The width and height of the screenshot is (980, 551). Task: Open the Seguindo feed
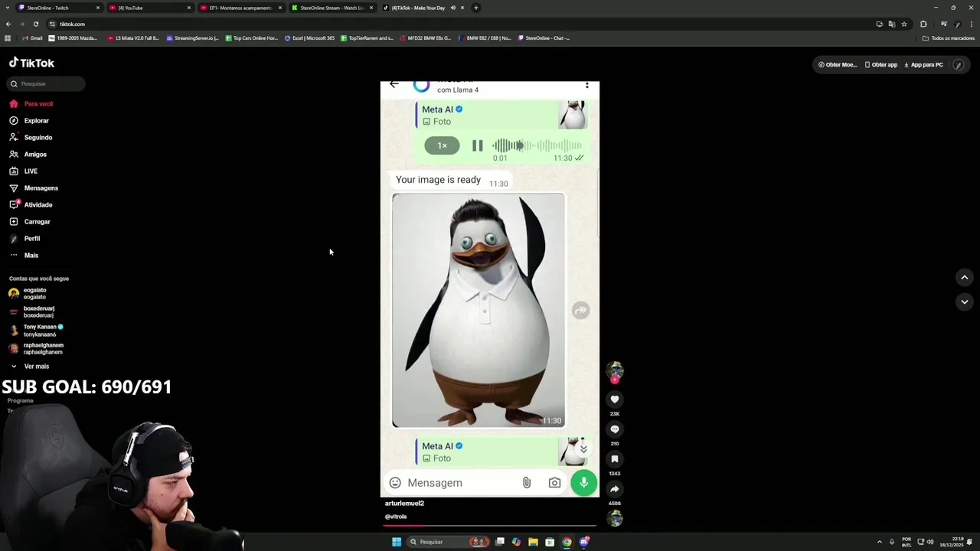31,138
